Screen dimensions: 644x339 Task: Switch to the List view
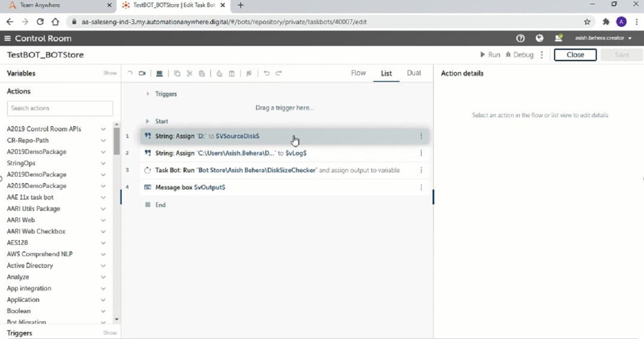tap(386, 73)
